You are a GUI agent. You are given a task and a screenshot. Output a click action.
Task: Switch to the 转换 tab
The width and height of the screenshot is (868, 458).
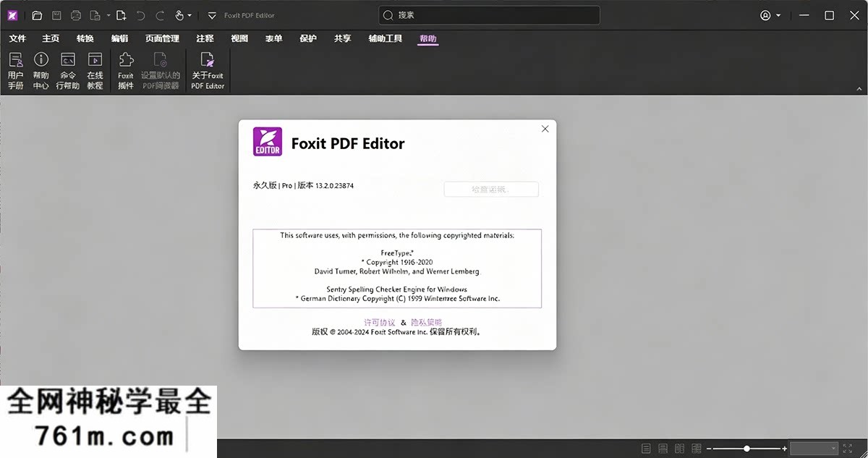pyautogui.click(x=85, y=38)
